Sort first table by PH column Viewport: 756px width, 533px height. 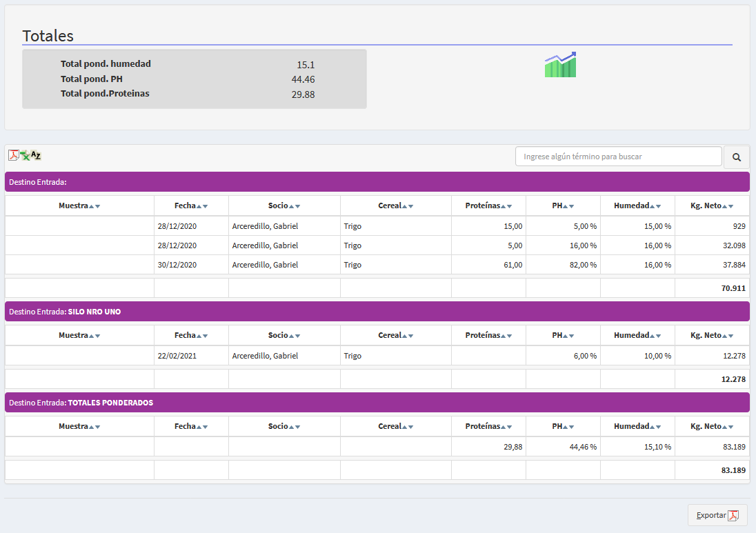tap(563, 205)
